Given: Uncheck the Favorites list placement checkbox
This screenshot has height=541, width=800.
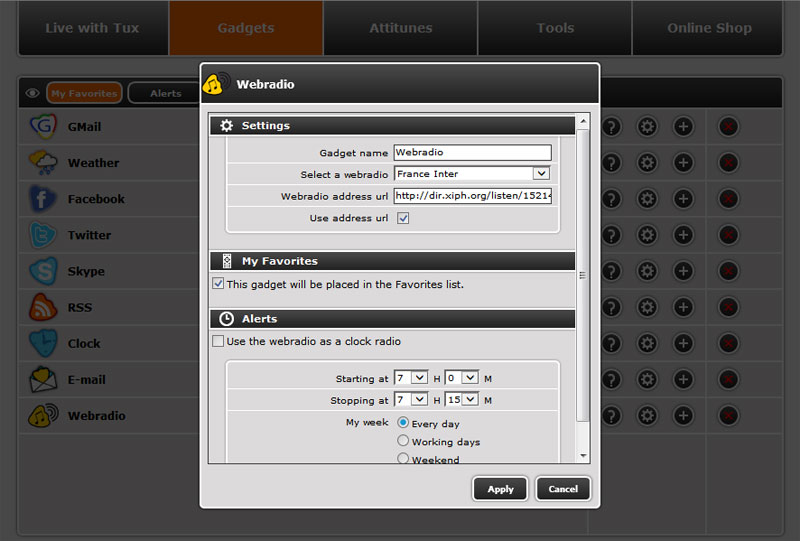Looking at the screenshot, I should 219,284.
